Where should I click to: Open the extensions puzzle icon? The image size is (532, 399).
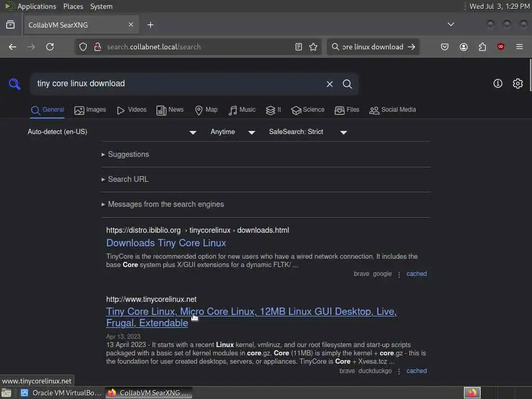(482, 47)
